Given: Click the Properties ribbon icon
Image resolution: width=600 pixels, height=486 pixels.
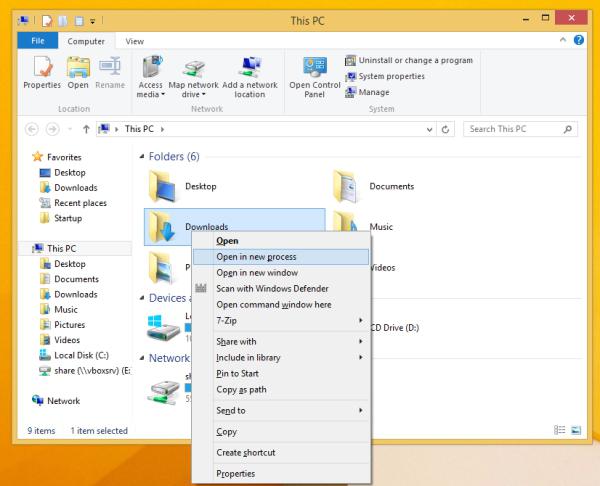Looking at the screenshot, I should point(41,73).
